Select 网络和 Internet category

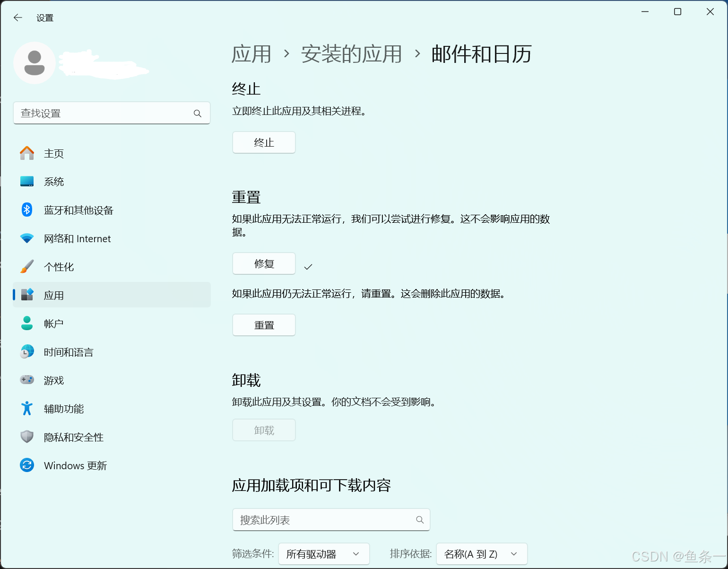(x=112, y=238)
